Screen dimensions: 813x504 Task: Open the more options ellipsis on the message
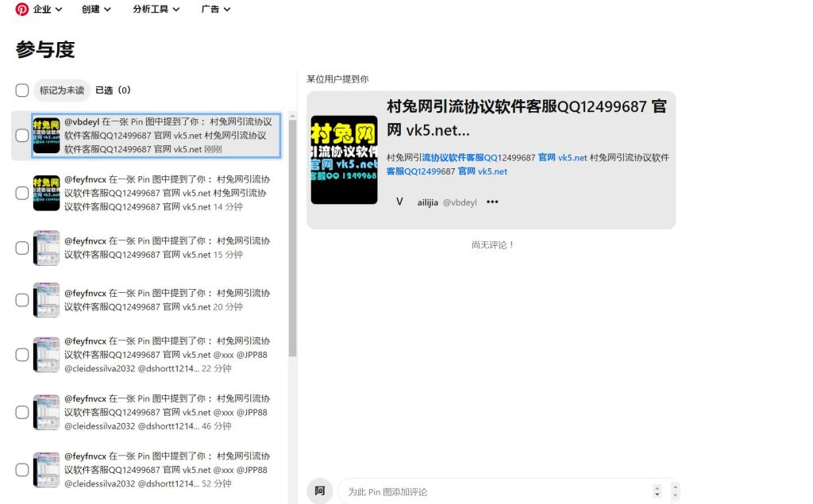tap(492, 202)
